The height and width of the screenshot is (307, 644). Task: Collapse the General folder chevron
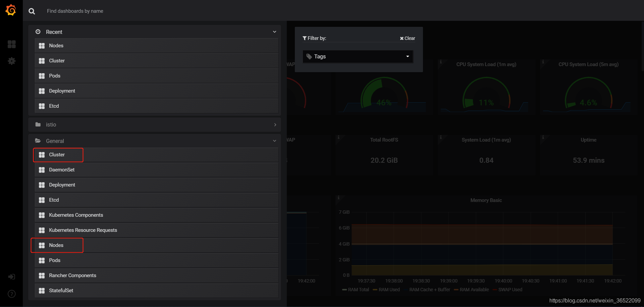point(275,141)
